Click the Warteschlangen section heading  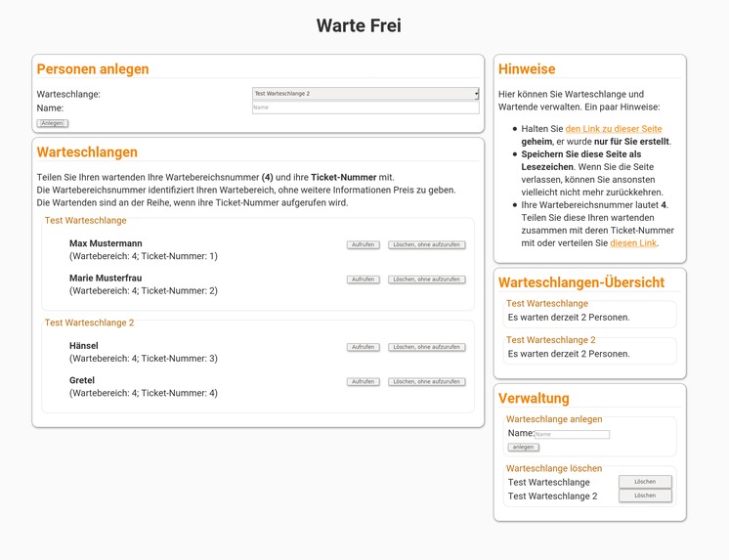pyautogui.click(x=87, y=152)
